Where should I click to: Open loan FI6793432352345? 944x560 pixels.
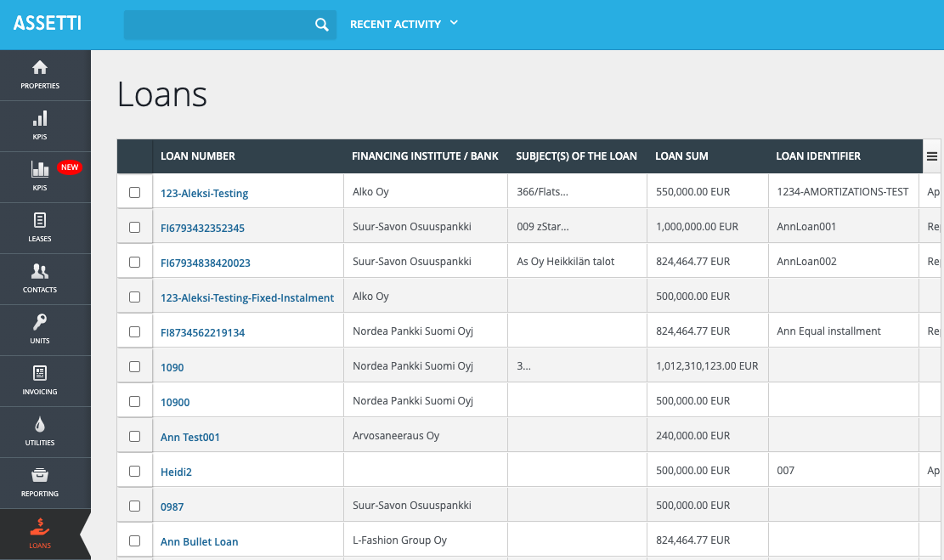tap(202, 229)
